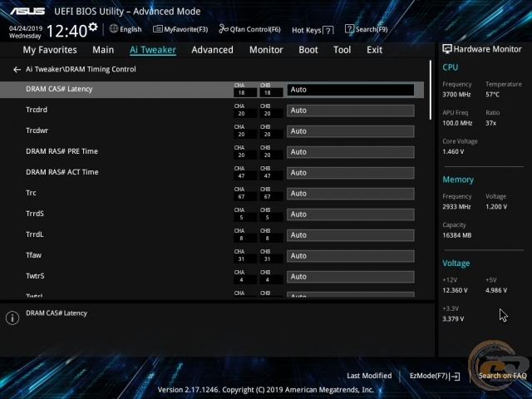Click the EzMode(F7) button label
Viewport: 532px width, 399px height.
tap(429, 376)
